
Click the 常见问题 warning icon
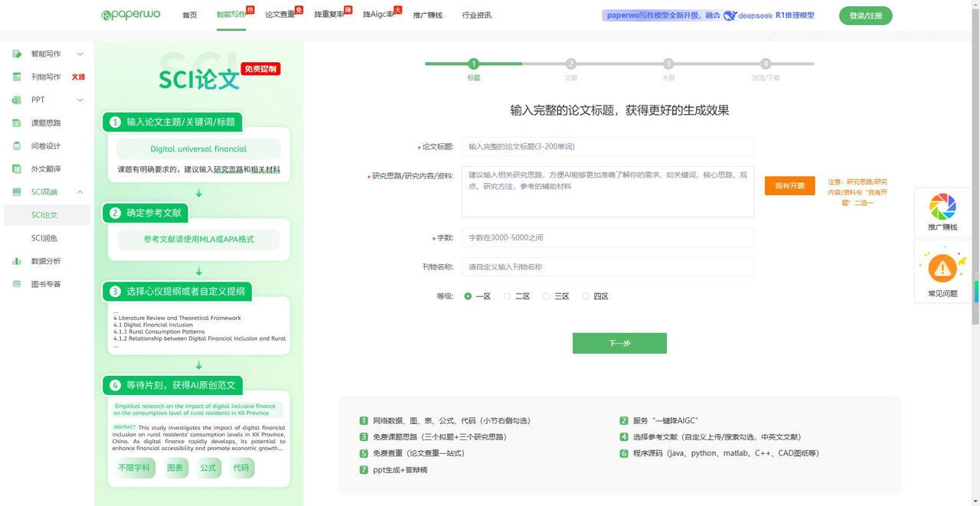pos(942,268)
